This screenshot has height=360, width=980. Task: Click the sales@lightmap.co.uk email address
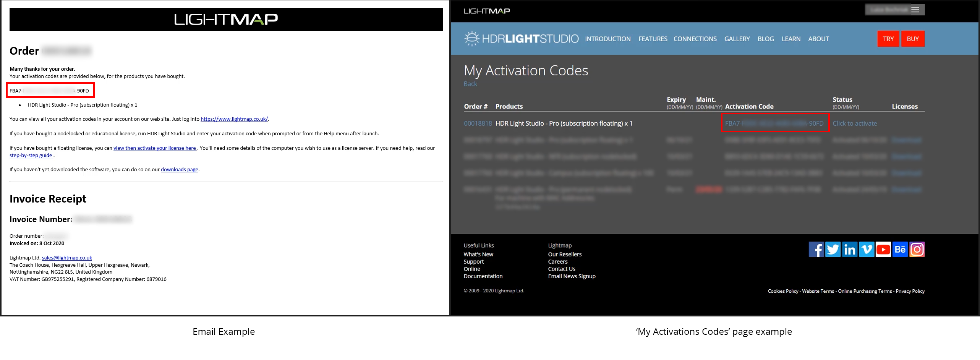(67, 258)
